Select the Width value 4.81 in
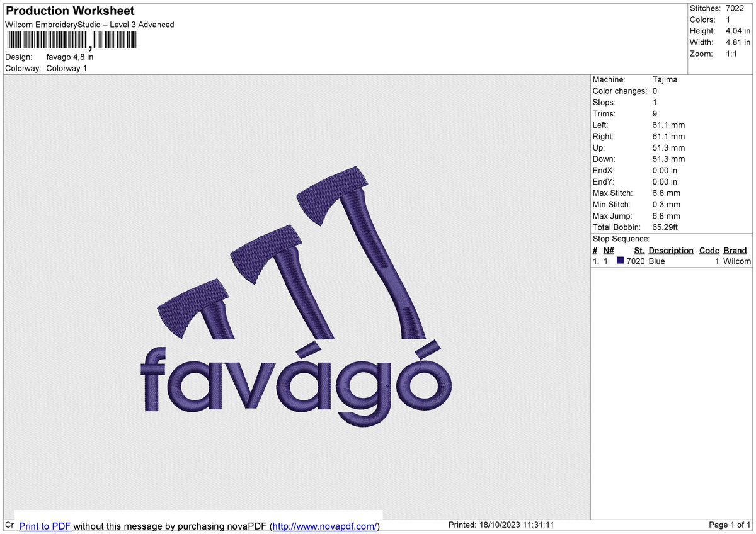Viewport: 756px width, 534px height. pos(738,42)
